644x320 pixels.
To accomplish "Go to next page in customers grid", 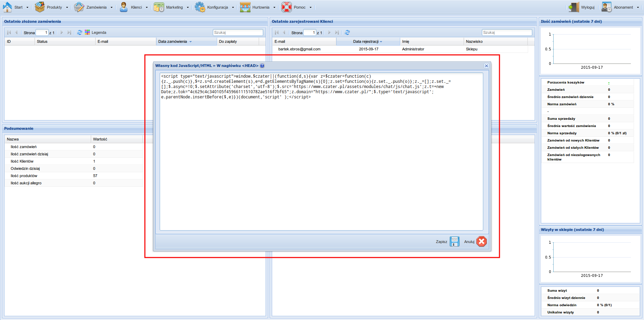I will 329,32.
